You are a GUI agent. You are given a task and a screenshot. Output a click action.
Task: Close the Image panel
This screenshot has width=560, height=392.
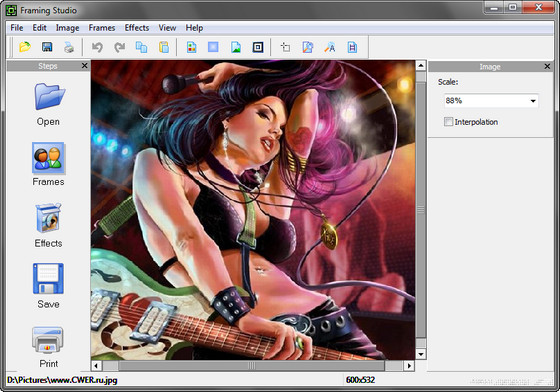547,66
